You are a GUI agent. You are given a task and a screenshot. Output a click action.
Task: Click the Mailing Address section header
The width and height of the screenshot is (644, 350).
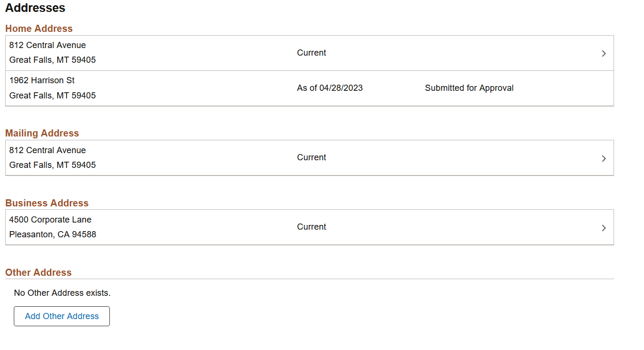tap(42, 133)
